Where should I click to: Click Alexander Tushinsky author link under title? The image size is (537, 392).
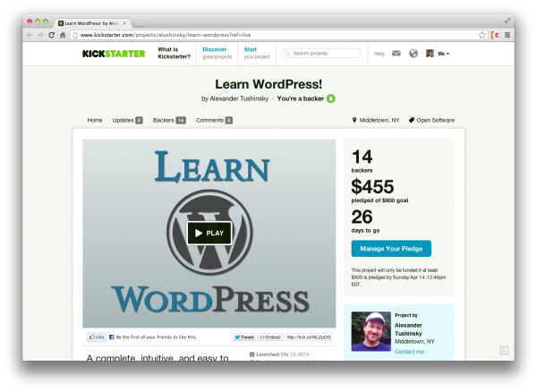(x=239, y=98)
